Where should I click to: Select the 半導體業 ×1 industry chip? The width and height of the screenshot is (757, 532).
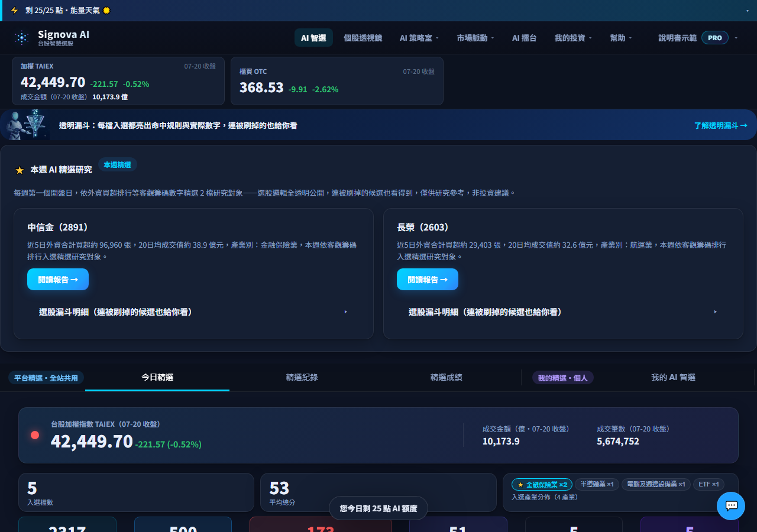click(x=597, y=485)
